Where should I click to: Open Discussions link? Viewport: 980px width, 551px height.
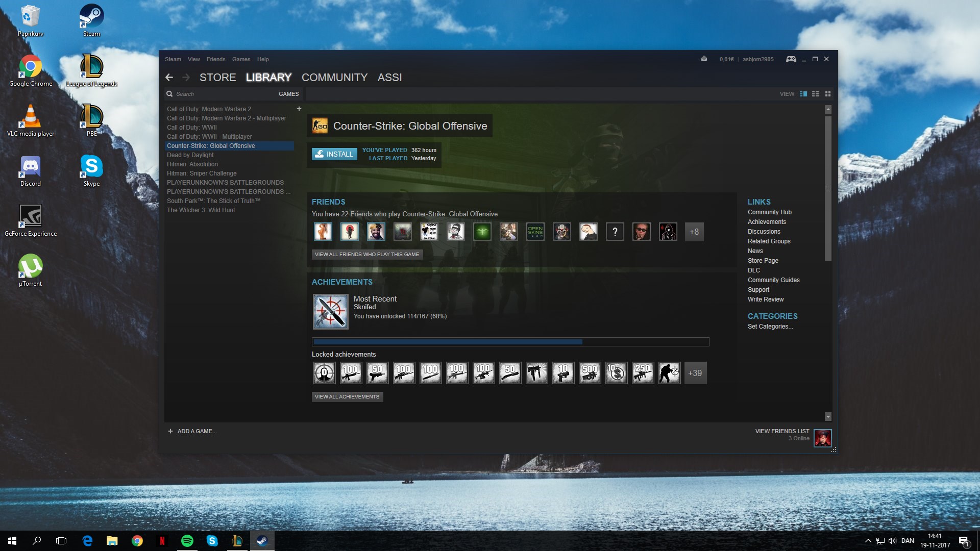[x=764, y=232]
